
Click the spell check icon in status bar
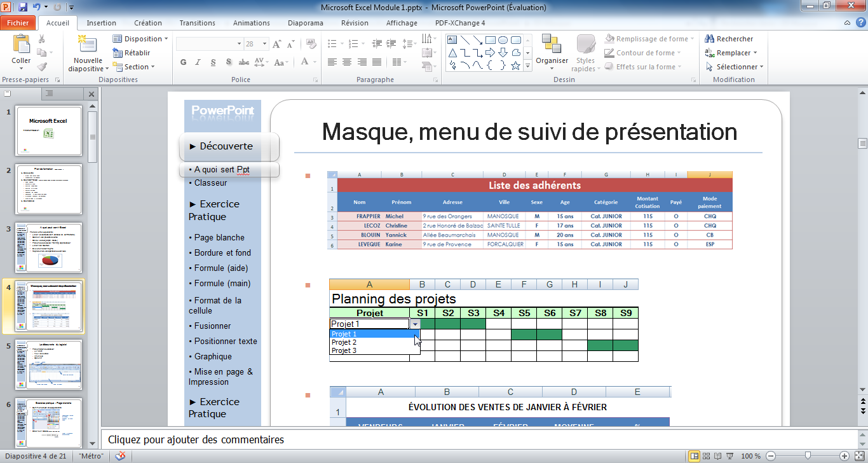tap(120, 456)
